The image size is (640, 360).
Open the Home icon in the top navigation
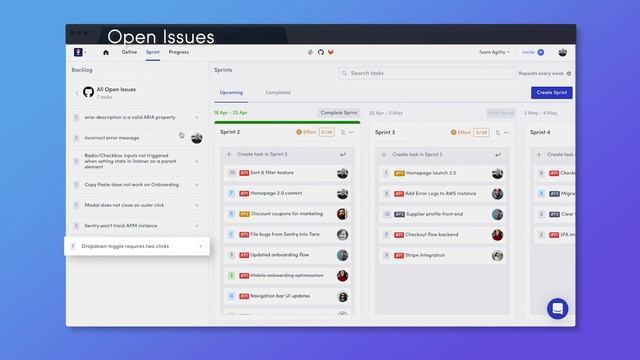[x=106, y=52]
